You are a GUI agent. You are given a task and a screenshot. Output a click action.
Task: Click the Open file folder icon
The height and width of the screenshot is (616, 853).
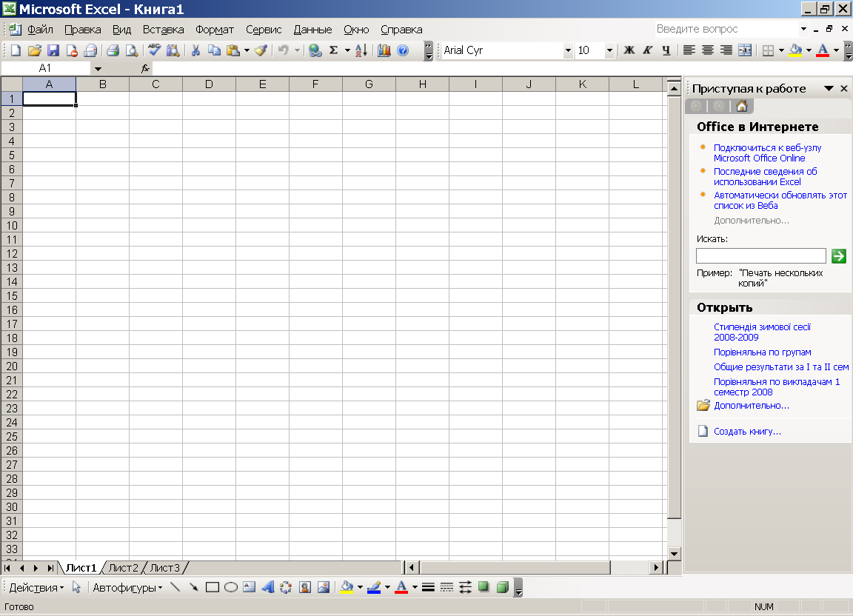click(x=34, y=50)
